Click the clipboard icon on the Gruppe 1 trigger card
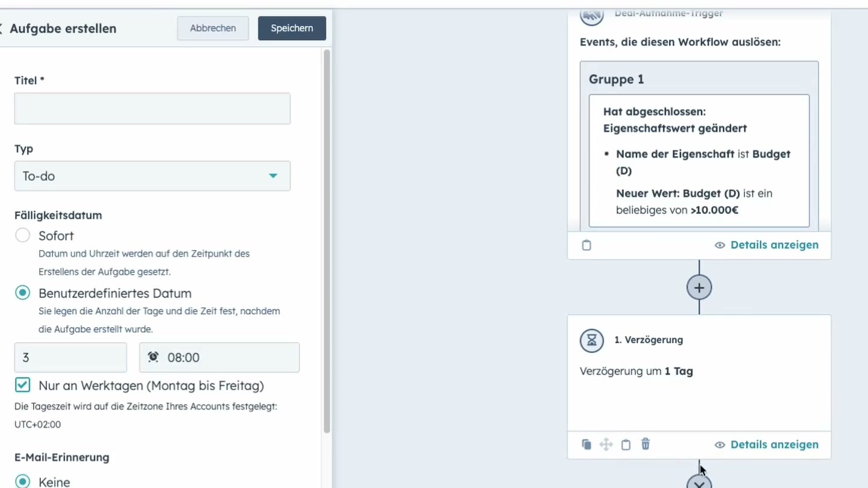868x488 pixels. click(587, 245)
